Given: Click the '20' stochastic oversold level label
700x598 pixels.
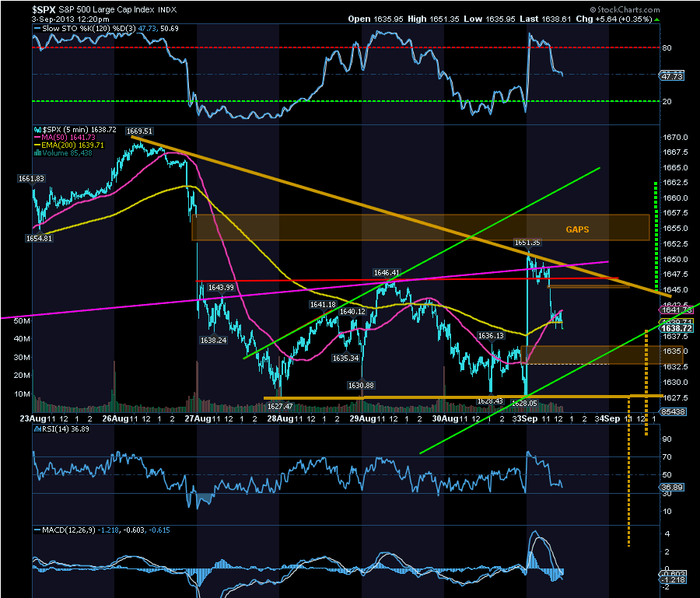Looking at the screenshot, I should pyautogui.click(x=667, y=101).
